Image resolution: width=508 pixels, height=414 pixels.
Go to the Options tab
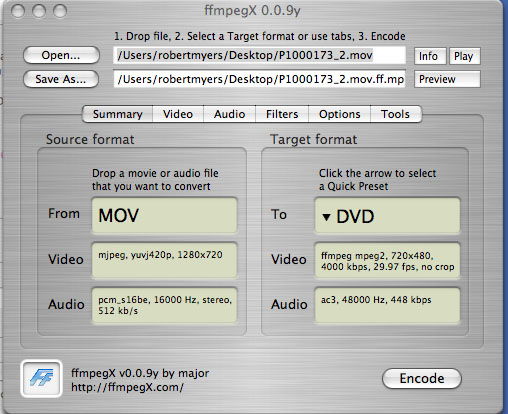340,114
